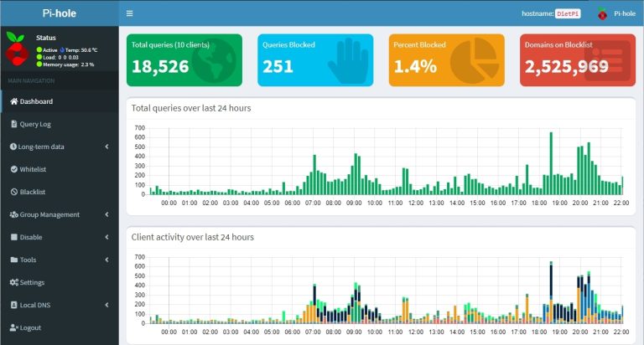The height and width of the screenshot is (345, 644).
Task: Click the Domains on Blocklist red box
Action: point(577,59)
